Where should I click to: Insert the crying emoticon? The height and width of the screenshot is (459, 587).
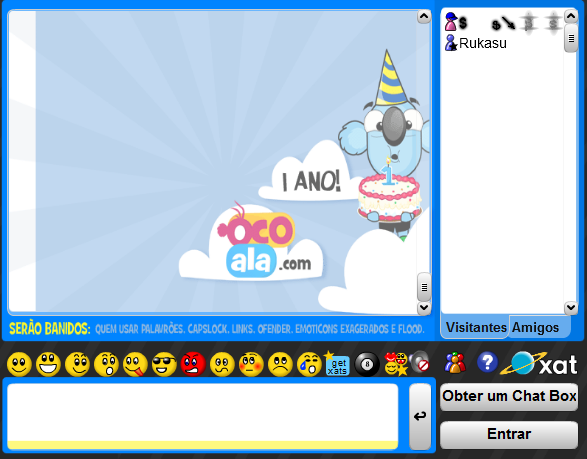pyautogui.click(x=309, y=364)
